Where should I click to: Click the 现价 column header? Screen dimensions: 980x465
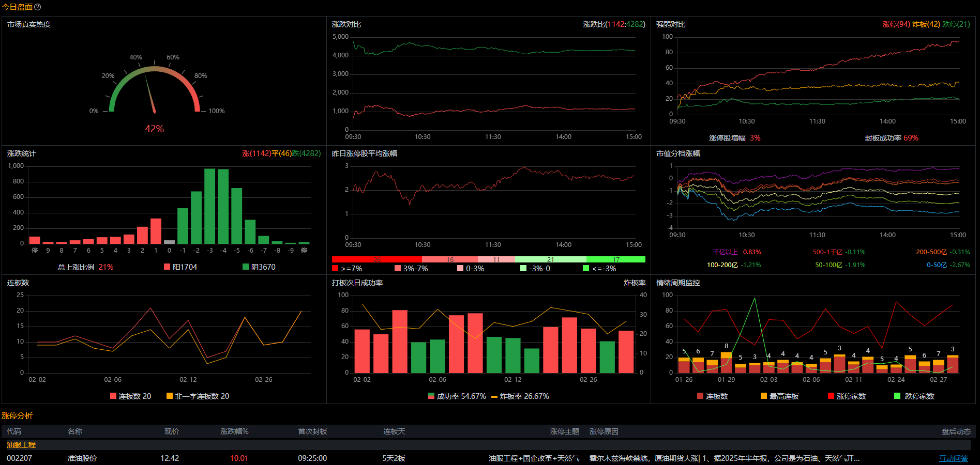coord(172,431)
